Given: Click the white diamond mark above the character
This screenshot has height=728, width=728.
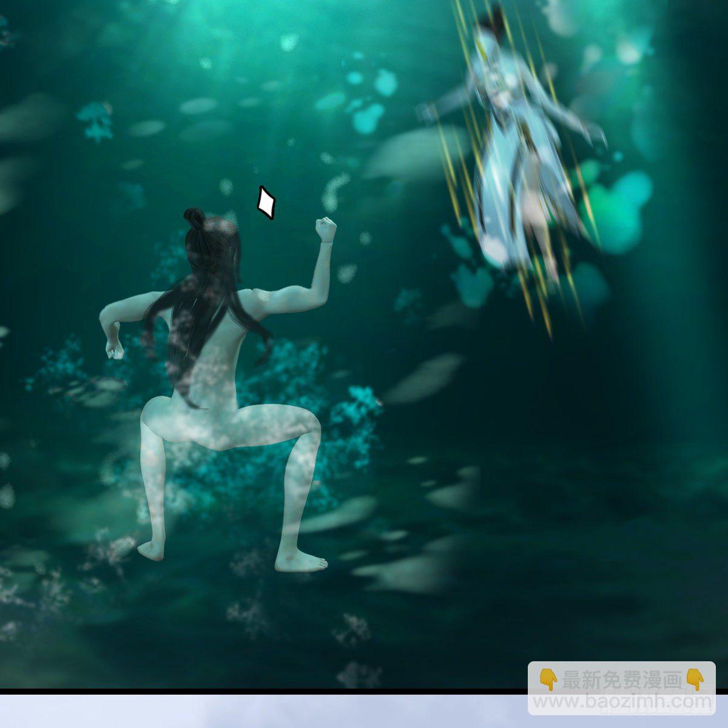Looking at the screenshot, I should click(x=266, y=203).
